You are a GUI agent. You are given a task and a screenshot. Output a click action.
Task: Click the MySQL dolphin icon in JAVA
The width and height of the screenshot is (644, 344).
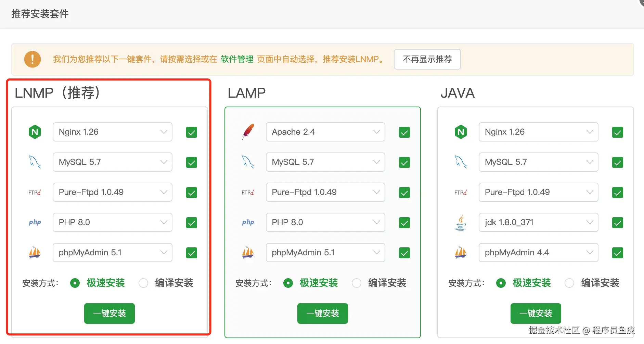(461, 162)
